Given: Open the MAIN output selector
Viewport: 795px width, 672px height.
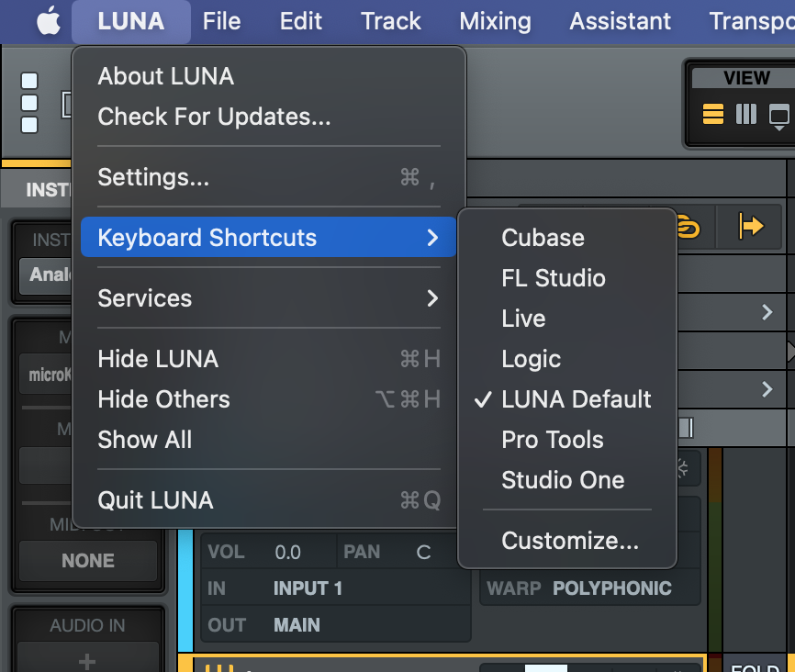Looking at the screenshot, I should (x=297, y=625).
